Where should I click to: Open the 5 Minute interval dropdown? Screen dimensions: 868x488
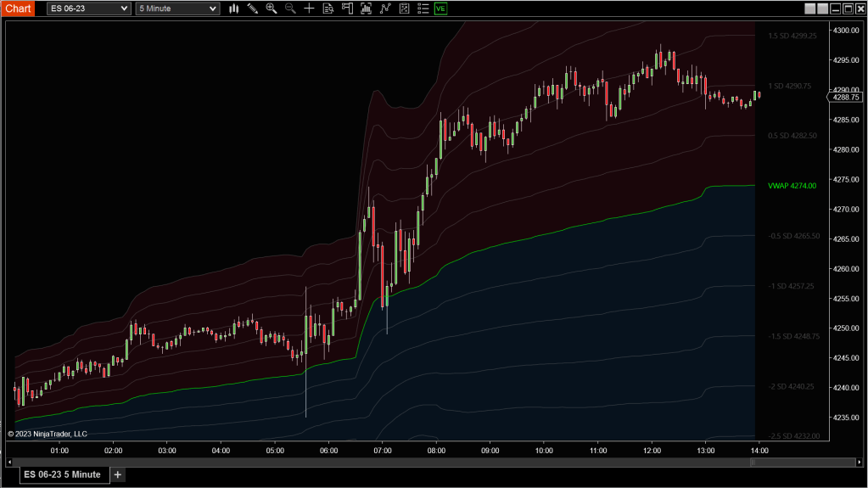[177, 8]
